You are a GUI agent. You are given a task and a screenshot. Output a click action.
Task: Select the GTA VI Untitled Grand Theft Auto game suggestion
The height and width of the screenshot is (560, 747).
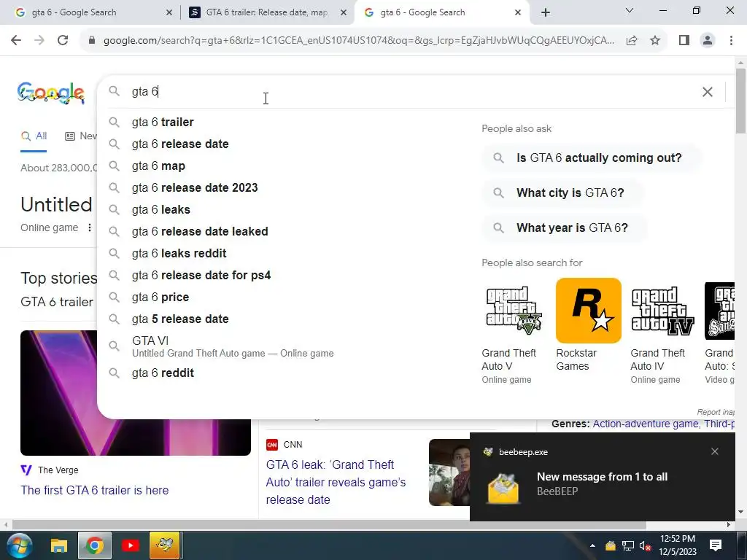click(233, 346)
